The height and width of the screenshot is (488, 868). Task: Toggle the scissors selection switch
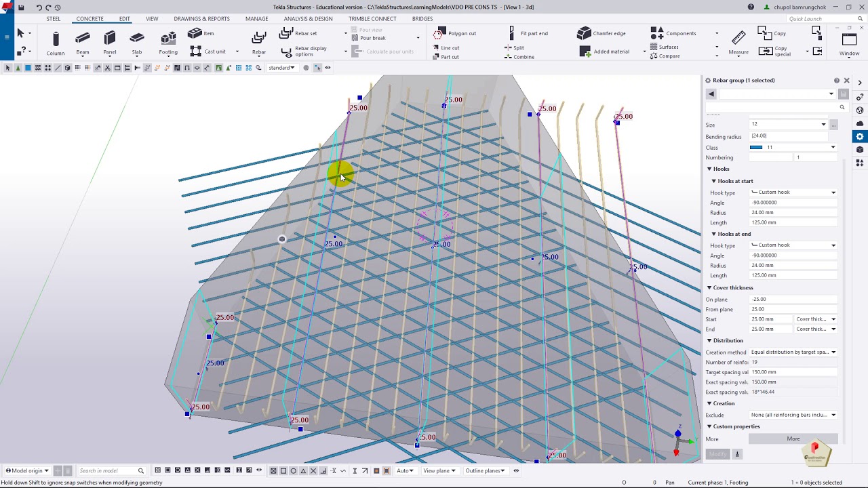(107, 68)
